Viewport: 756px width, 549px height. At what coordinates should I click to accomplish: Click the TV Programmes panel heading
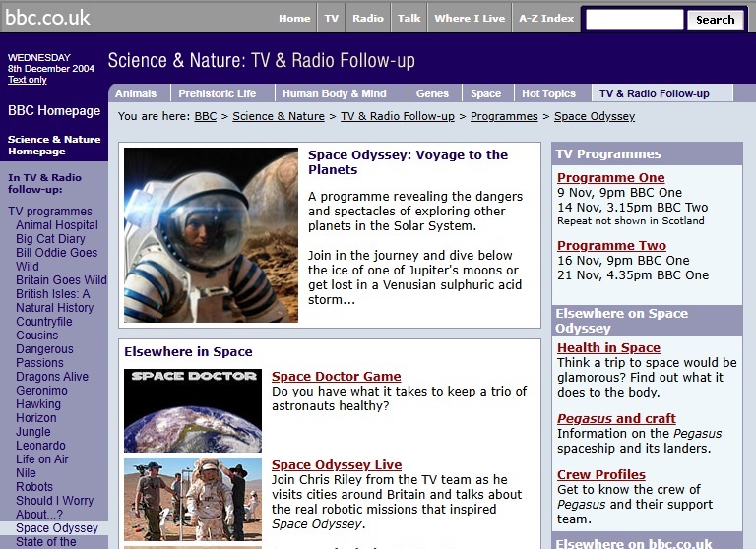608,153
